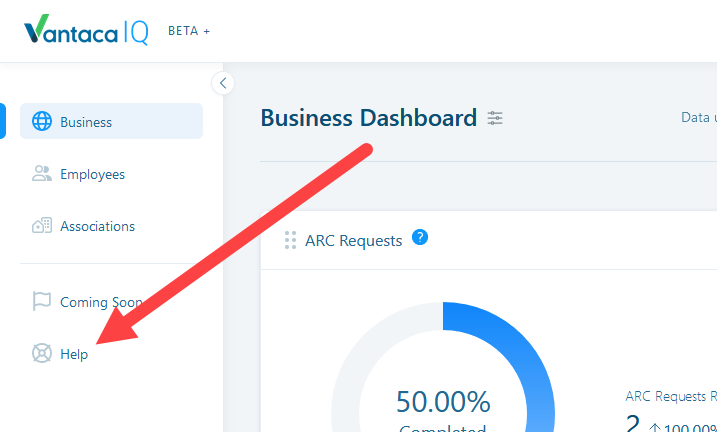Click the Business Dashboard heading

[x=369, y=117]
